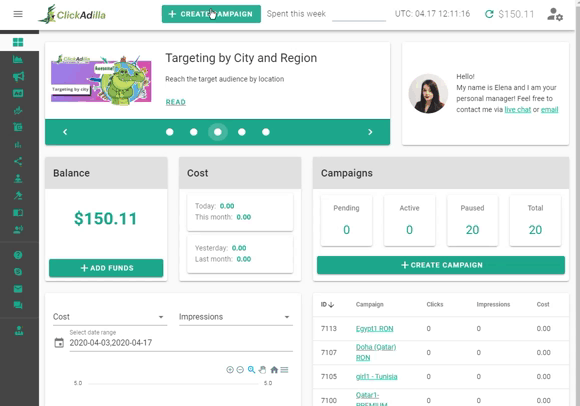Go to previous banner slide
Screen dimensions: 580x406
[x=65, y=132]
